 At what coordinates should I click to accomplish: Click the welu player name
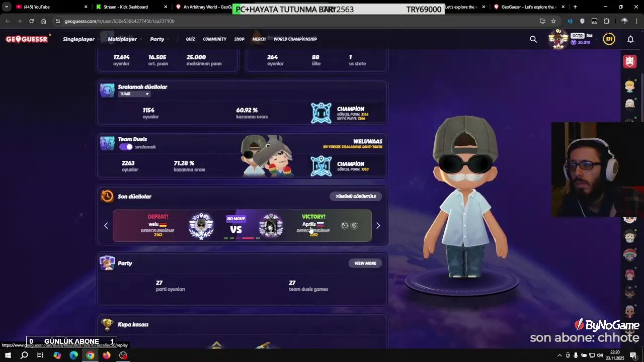pos(153,224)
